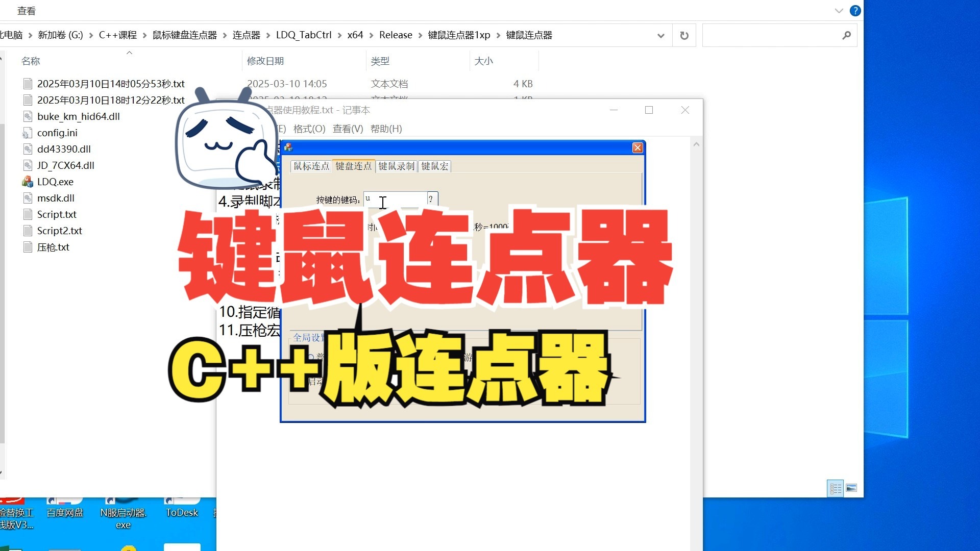Switch to the 键鼠录制 tab
This screenshot has height=551, width=980.
[x=397, y=166]
